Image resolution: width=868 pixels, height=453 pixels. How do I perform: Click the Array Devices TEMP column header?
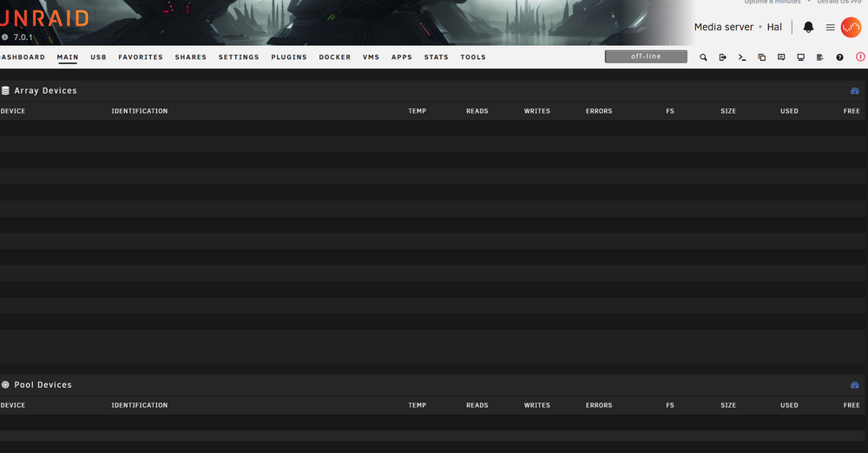[x=418, y=111]
